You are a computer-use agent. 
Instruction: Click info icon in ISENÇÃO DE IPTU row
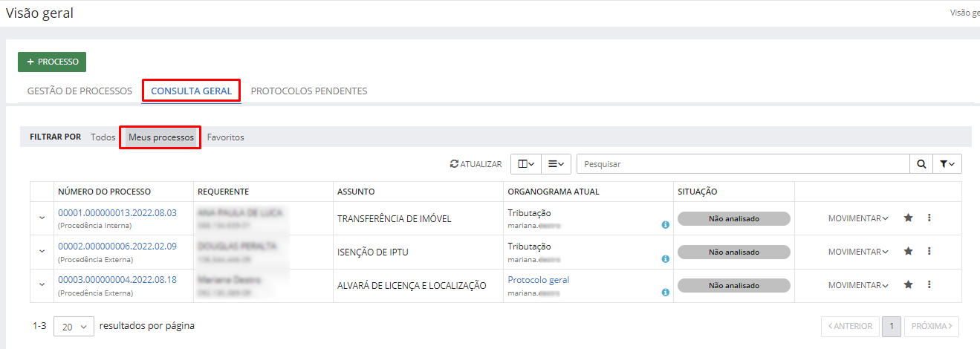[x=665, y=258]
